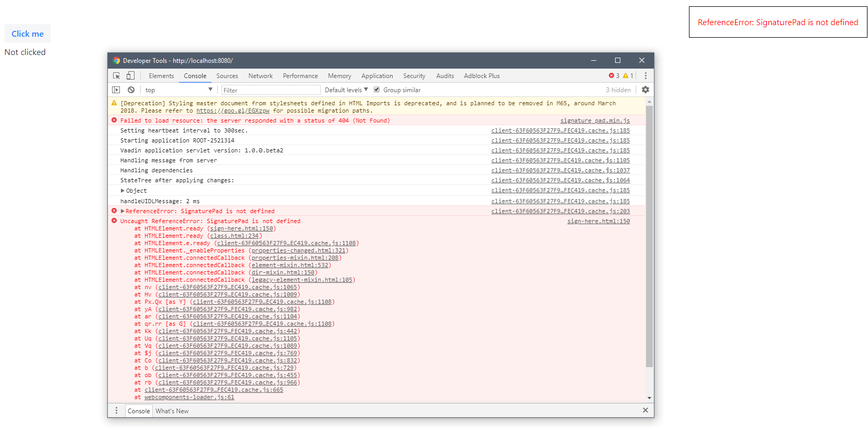Open the Default levels dropdown
The image size is (868, 430).
click(x=346, y=90)
